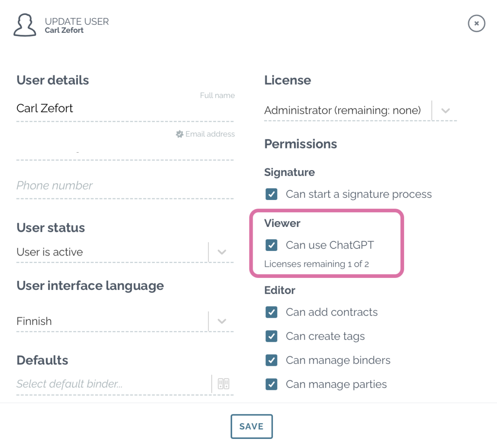Uncheck the Can add contracts checkbox
The image size is (497, 448).
pyautogui.click(x=271, y=312)
